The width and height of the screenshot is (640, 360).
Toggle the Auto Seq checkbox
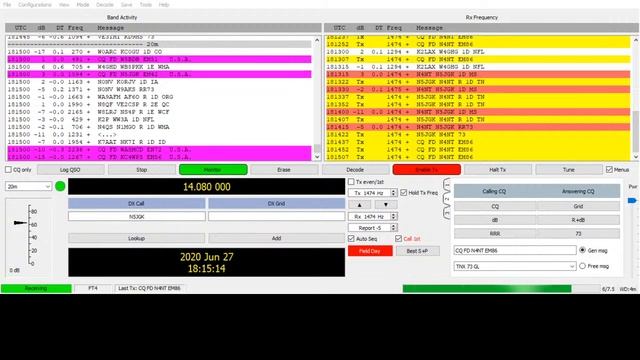coord(351,238)
